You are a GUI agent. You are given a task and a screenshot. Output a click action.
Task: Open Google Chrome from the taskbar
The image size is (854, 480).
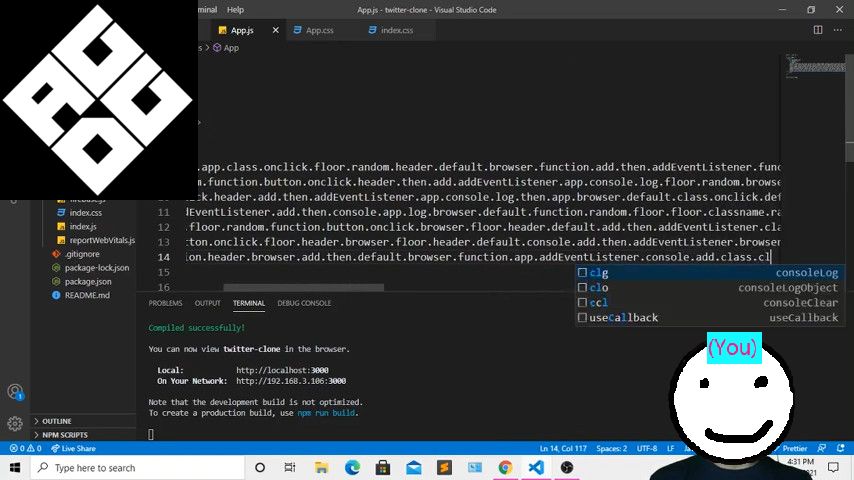(505, 467)
